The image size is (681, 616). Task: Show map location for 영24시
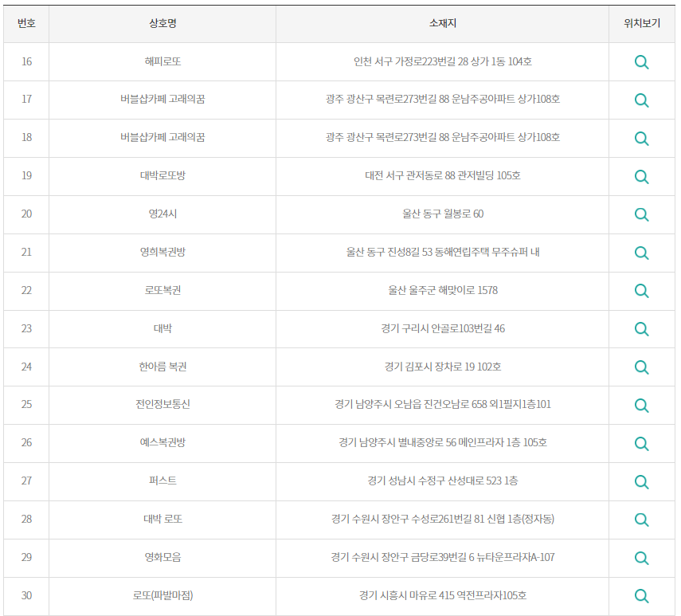[x=641, y=214]
